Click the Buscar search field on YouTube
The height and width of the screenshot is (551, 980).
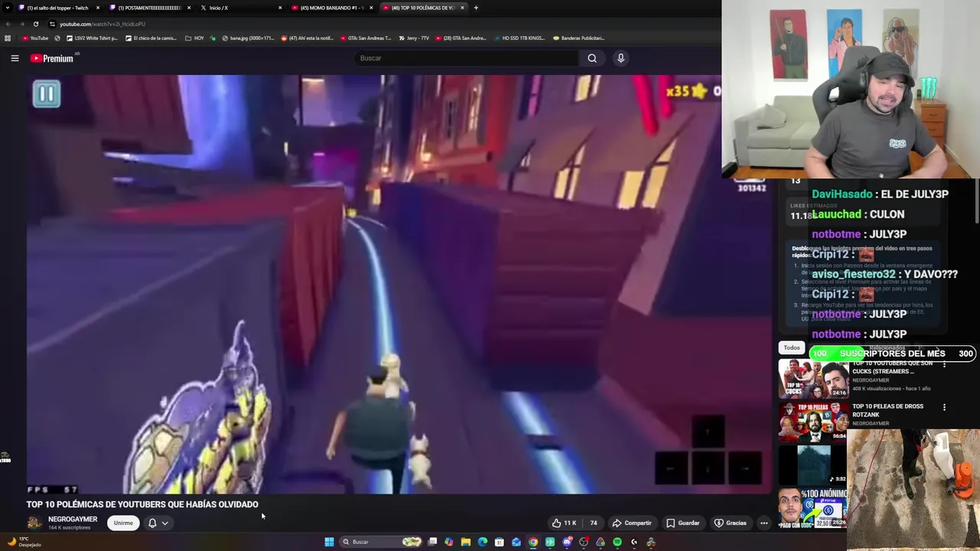(467, 58)
